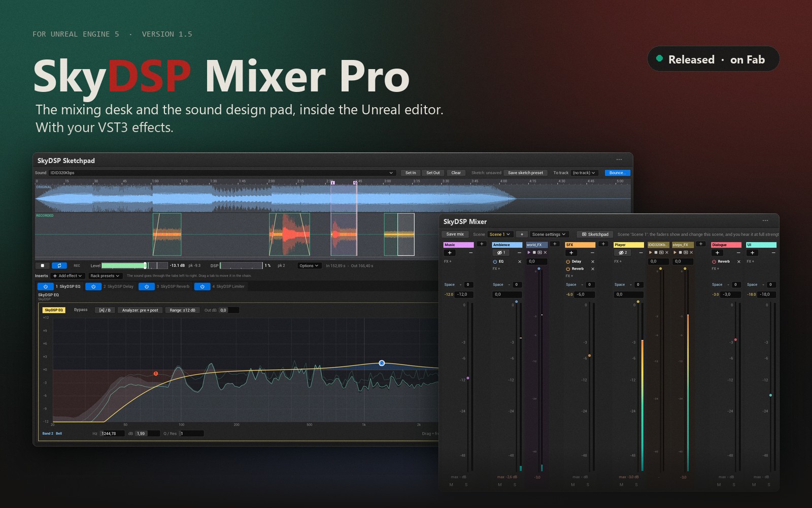Click the Range ±12 dB button
The height and width of the screenshot is (508, 812).
pos(183,310)
